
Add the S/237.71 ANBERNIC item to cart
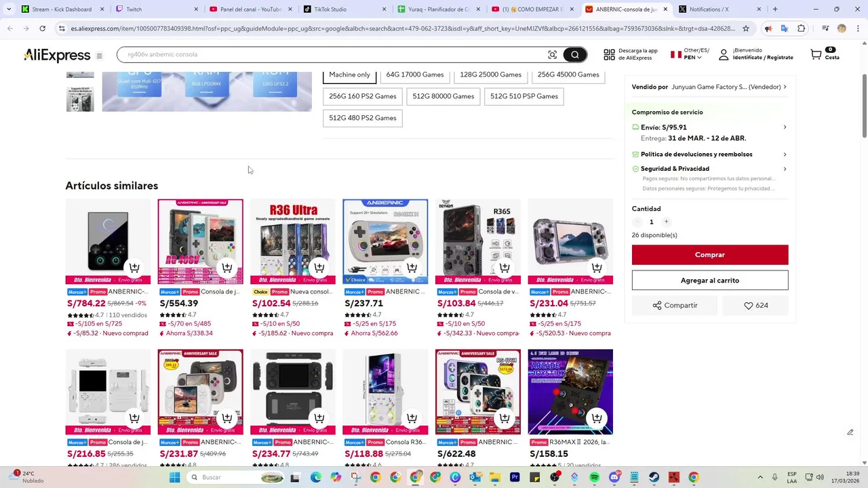pyautogui.click(x=412, y=268)
